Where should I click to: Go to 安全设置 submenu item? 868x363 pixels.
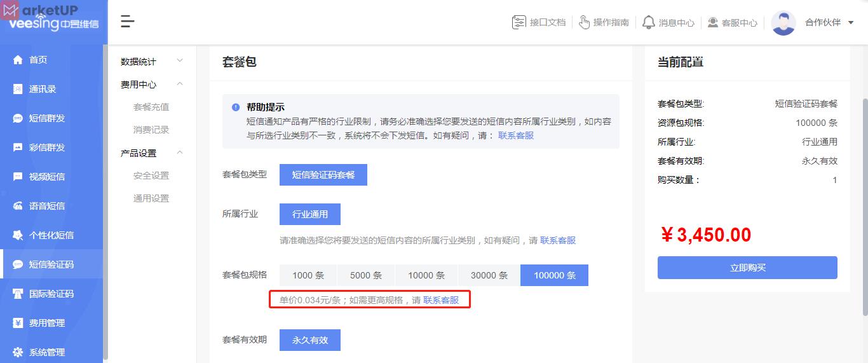pos(151,175)
